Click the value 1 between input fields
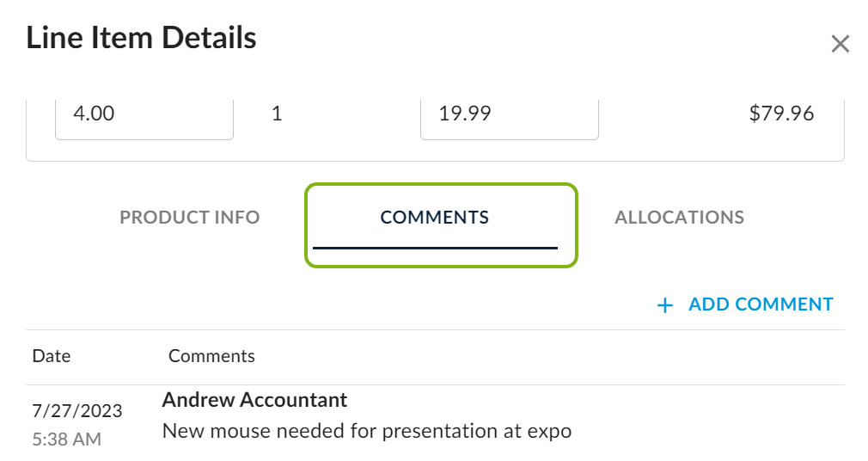 pos(277,114)
